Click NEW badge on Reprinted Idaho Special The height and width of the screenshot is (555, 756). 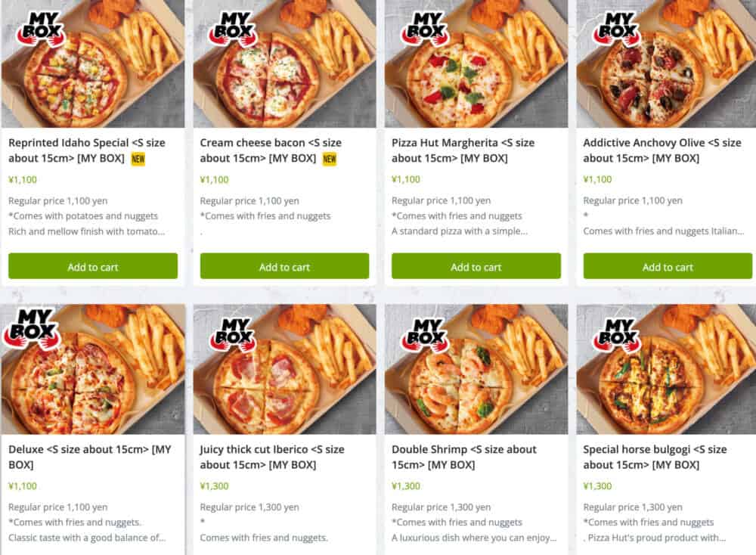[x=138, y=159]
